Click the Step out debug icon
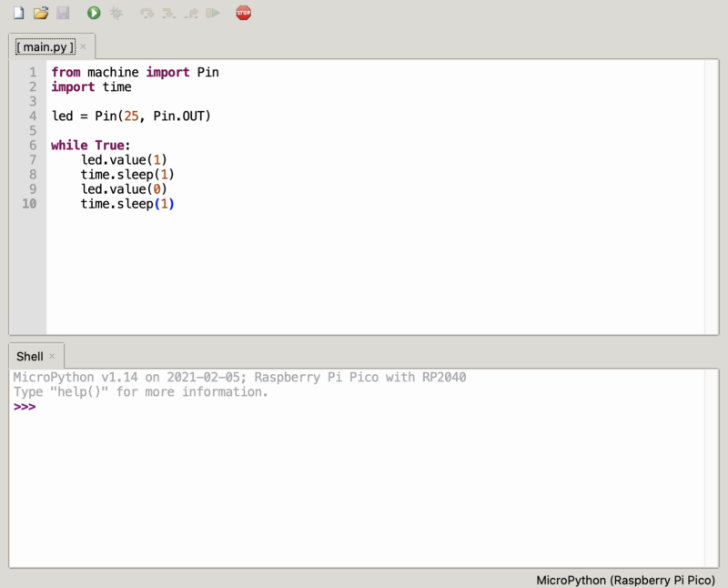Image resolution: width=728 pixels, height=588 pixels. pos(190,13)
